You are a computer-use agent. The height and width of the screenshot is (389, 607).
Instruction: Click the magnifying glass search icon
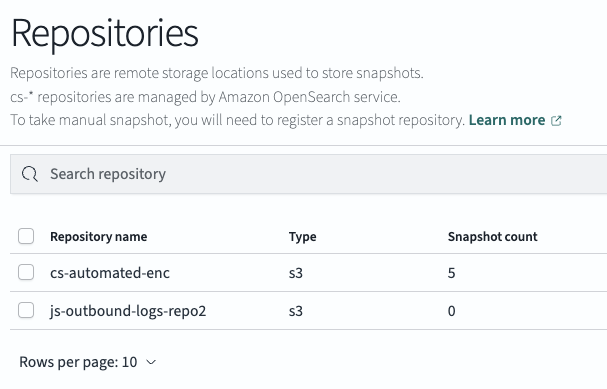[x=30, y=174]
